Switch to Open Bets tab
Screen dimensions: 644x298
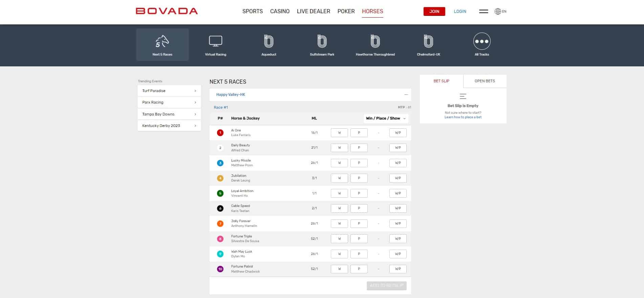tap(485, 81)
